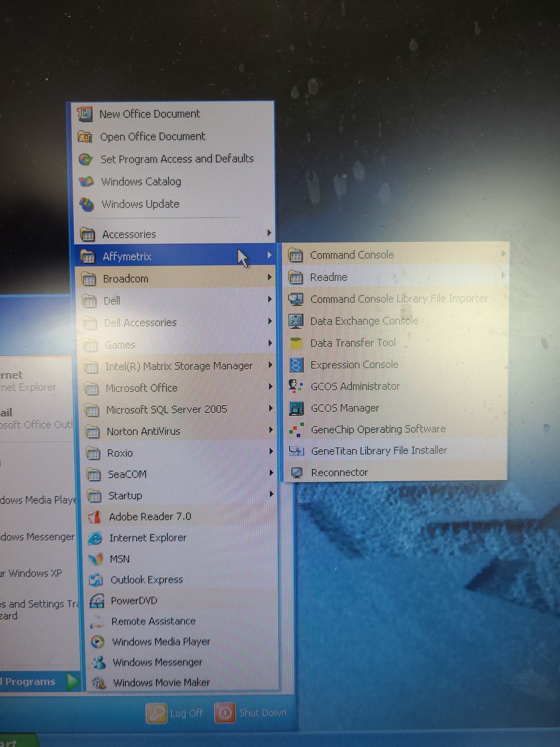The width and height of the screenshot is (560, 747).
Task: Open the Microsoft SQL Server 2005 folder
Action: click(178, 409)
